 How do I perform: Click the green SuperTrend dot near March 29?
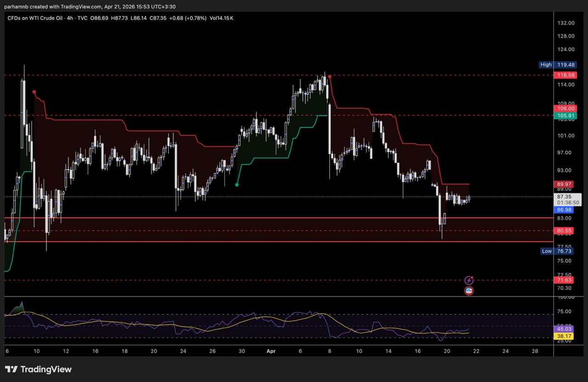click(x=237, y=185)
